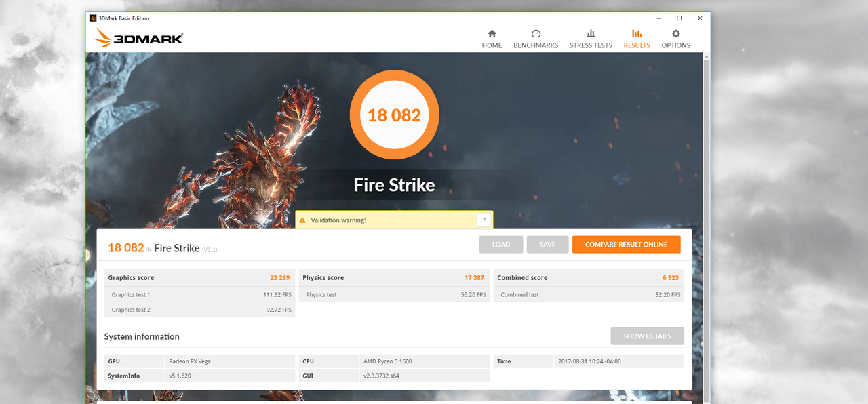Click Combined score value 6 923

pyautogui.click(x=671, y=278)
